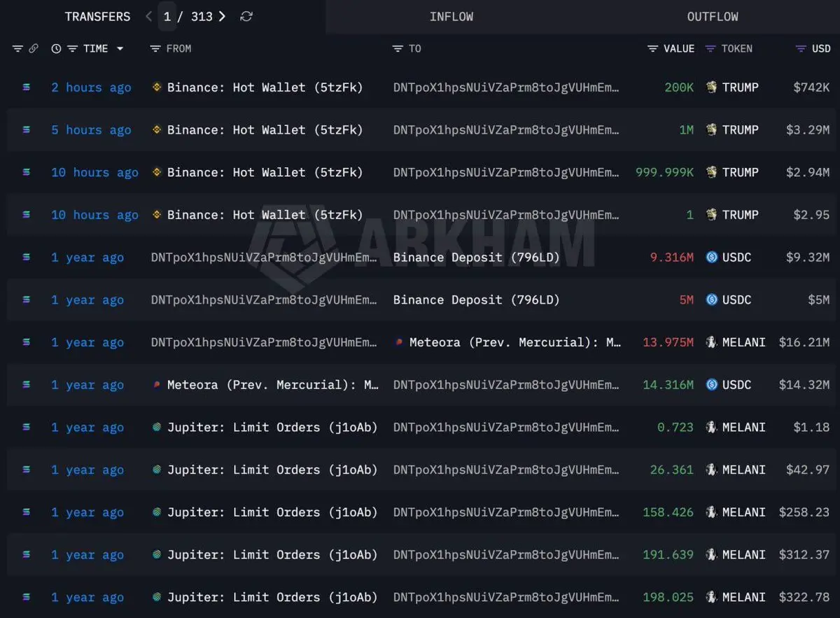Click USDC token icon in 14.316M row
Screen dimensions: 840x618
(712, 385)
